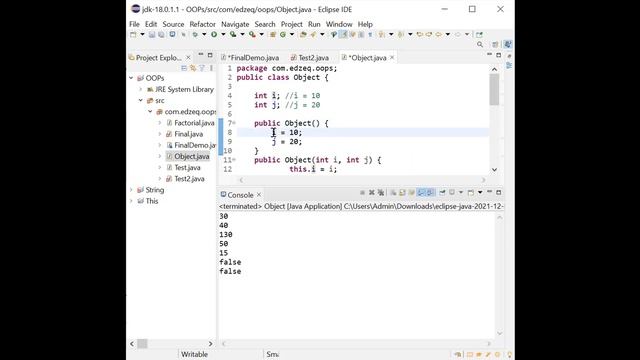640x360 pixels.
Task: Select the Java perspective icon
Action: [x=508, y=44]
